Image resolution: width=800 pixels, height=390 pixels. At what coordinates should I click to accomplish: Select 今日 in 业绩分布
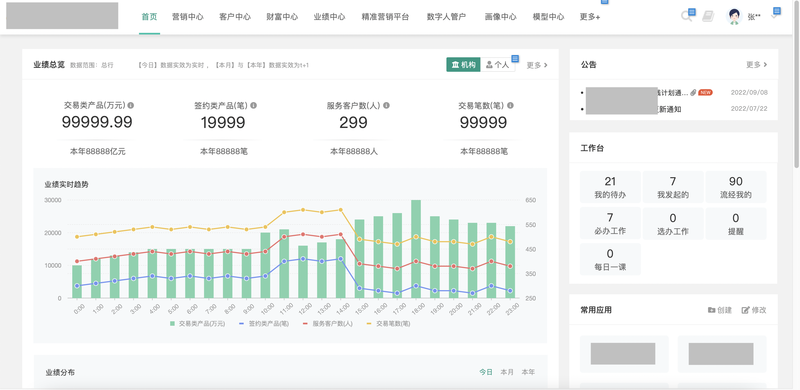[x=486, y=372]
